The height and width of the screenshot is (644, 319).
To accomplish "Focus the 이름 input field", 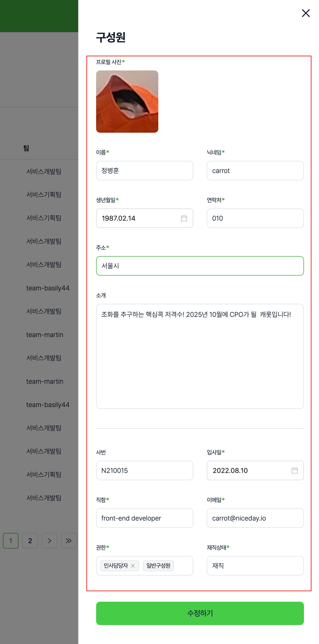I will coord(144,171).
